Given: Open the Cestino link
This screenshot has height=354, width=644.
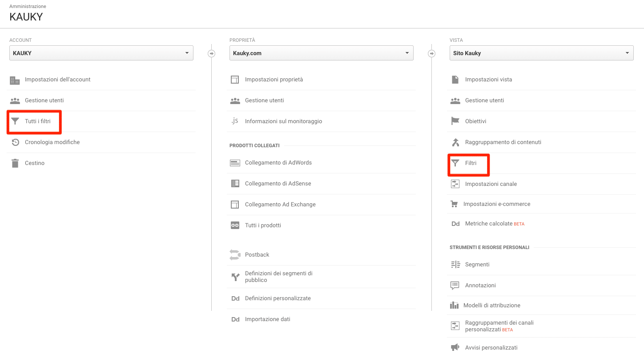Looking at the screenshot, I should point(35,163).
